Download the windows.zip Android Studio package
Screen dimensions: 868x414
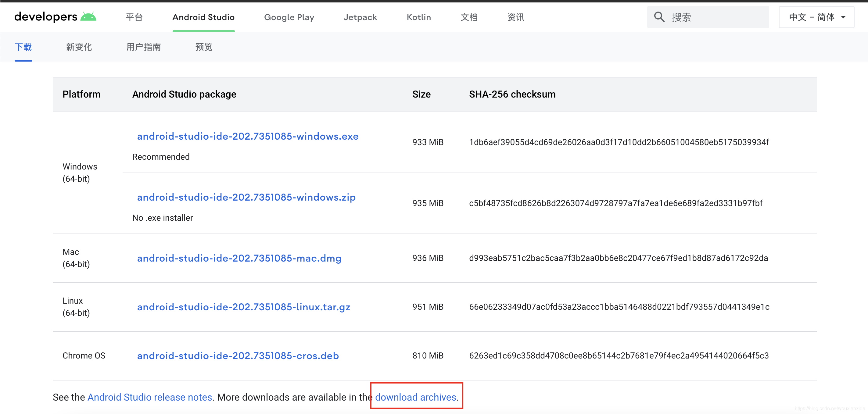246,198
